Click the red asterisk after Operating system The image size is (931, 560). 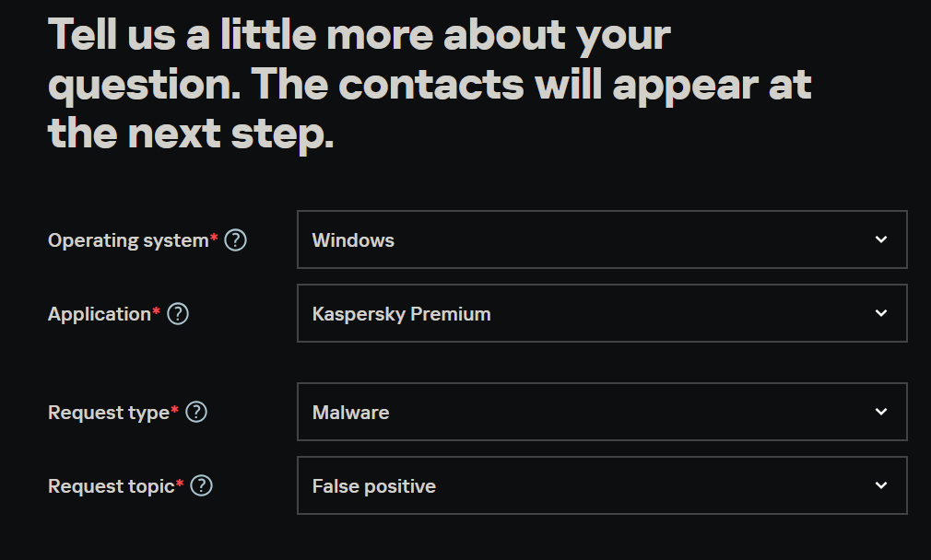pos(214,238)
